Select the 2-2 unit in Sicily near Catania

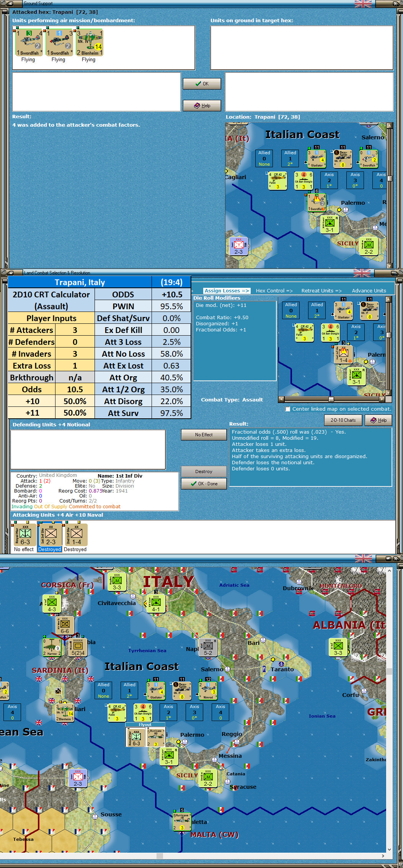click(x=208, y=778)
